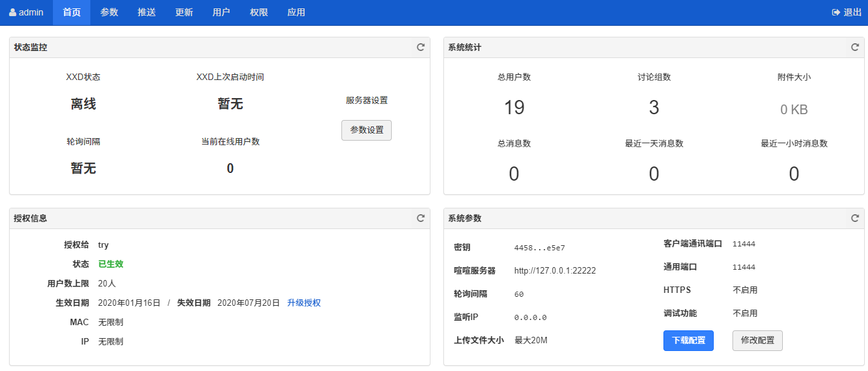Refresh the 状态监控 panel
Image resolution: width=868 pixels, height=371 pixels.
(420, 47)
